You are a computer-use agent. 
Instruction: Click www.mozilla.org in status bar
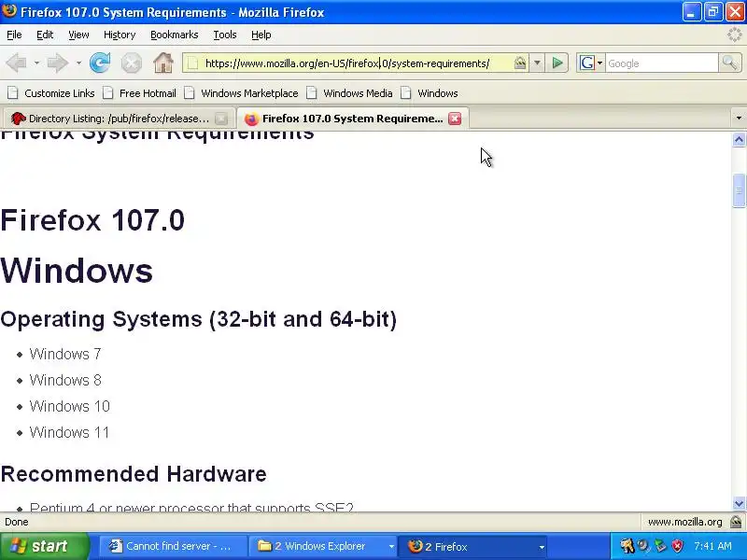[684, 522]
